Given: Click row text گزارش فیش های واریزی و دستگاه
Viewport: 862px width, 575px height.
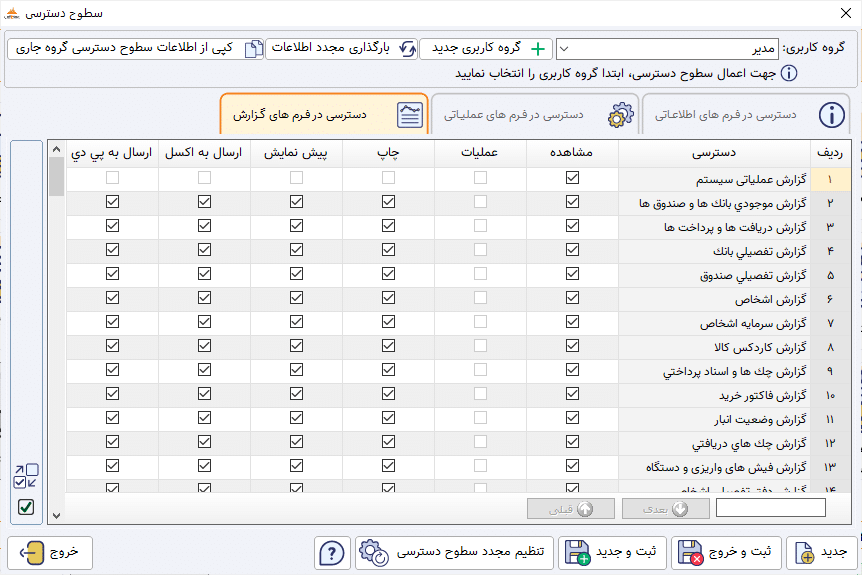Looking at the screenshot, I should [726, 468].
